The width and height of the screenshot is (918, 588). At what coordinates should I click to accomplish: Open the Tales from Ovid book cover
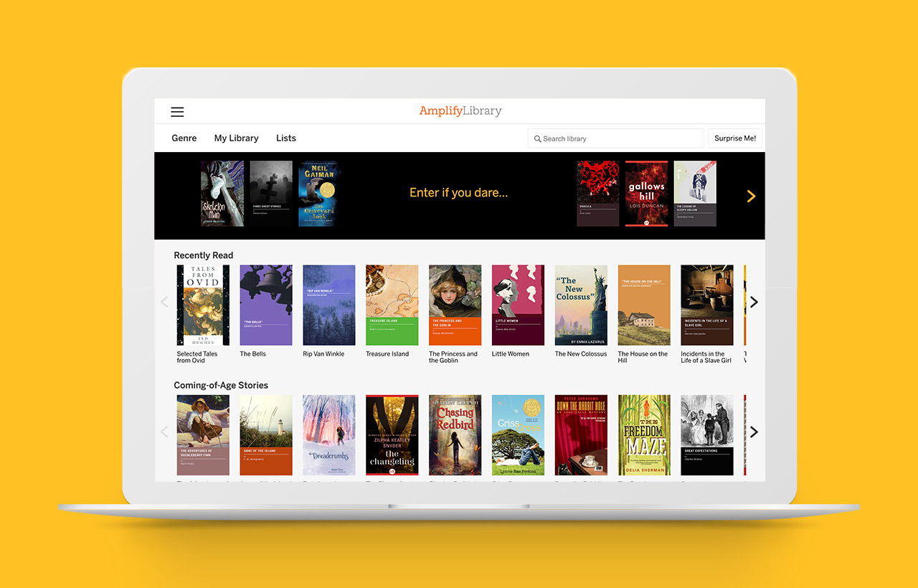(x=203, y=305)
